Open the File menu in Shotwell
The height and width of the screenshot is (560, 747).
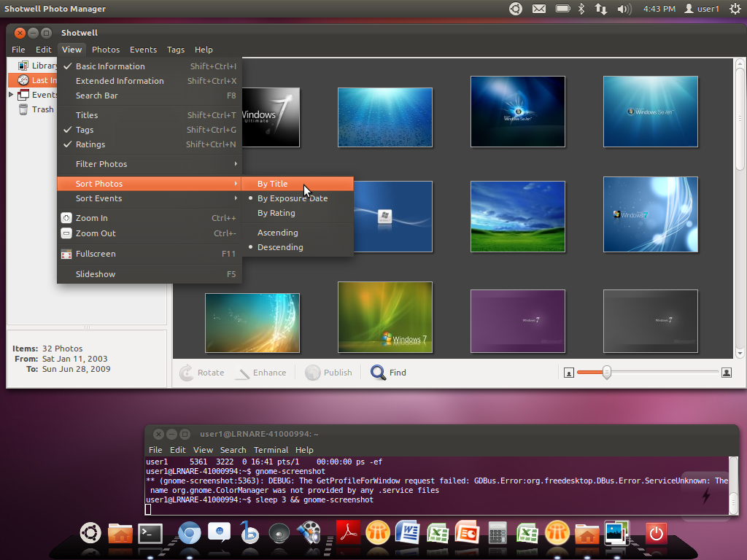(18, 50)
